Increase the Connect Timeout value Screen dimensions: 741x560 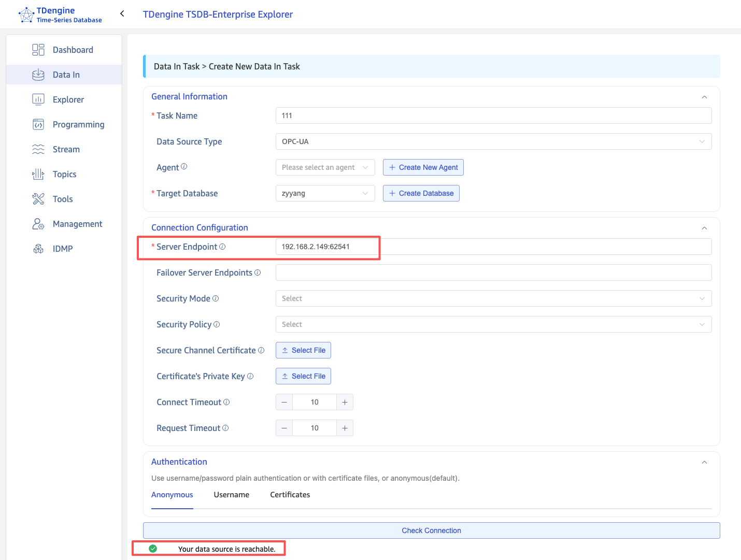(345, 402)
